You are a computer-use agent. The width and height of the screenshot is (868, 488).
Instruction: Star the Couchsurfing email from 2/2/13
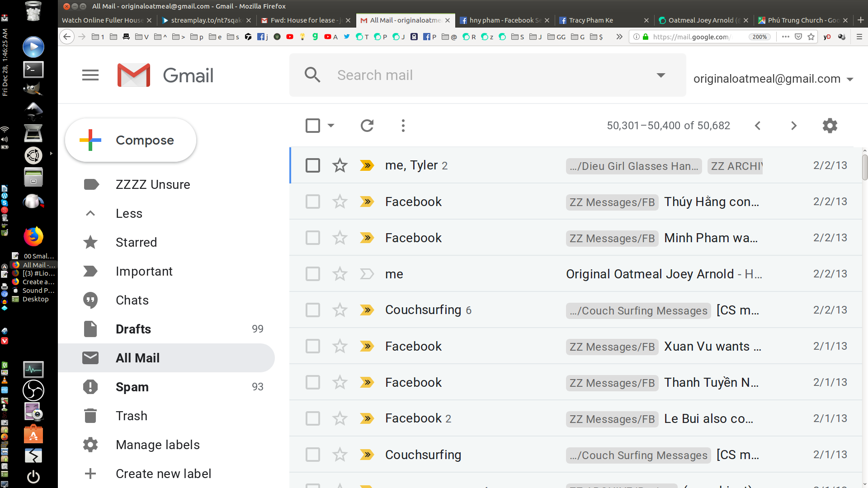point(340,310)
